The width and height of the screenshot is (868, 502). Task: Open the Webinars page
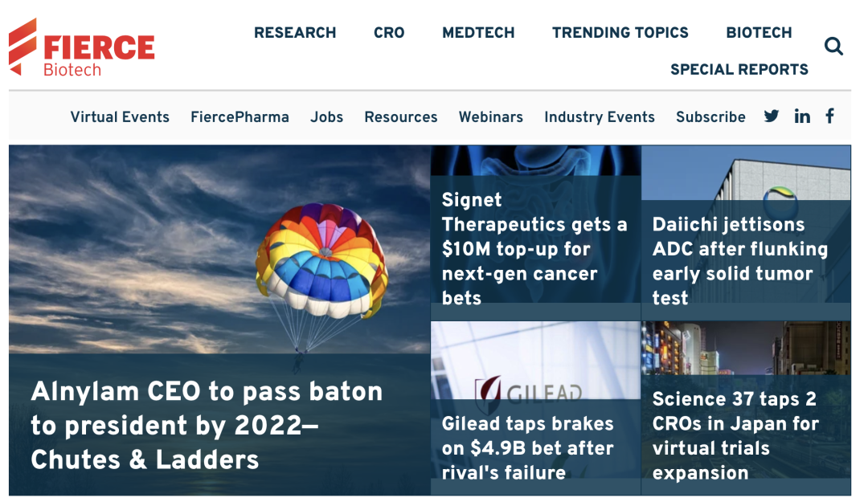pyautogui.click(x=490, y=117)
